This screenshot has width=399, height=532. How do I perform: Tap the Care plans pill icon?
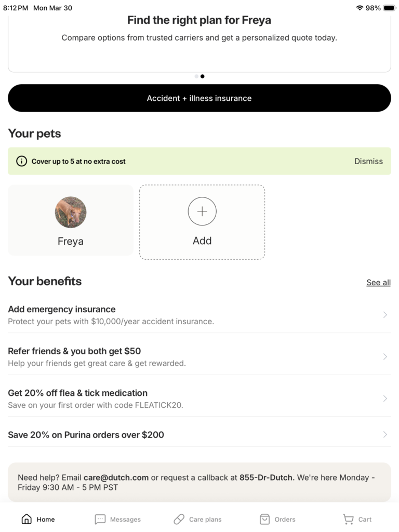pos(179,519)
